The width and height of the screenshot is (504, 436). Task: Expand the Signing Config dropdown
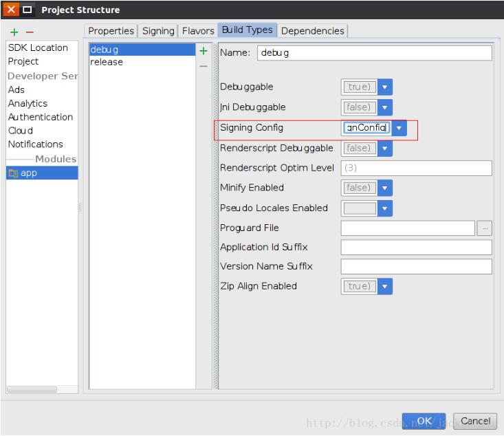pyautogui.click(x=399, y=128)
